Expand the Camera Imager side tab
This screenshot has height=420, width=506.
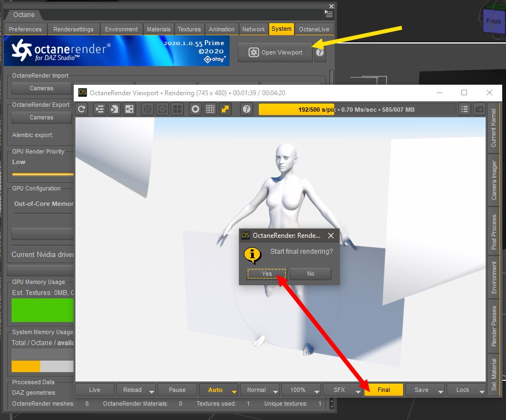(493, 180)
